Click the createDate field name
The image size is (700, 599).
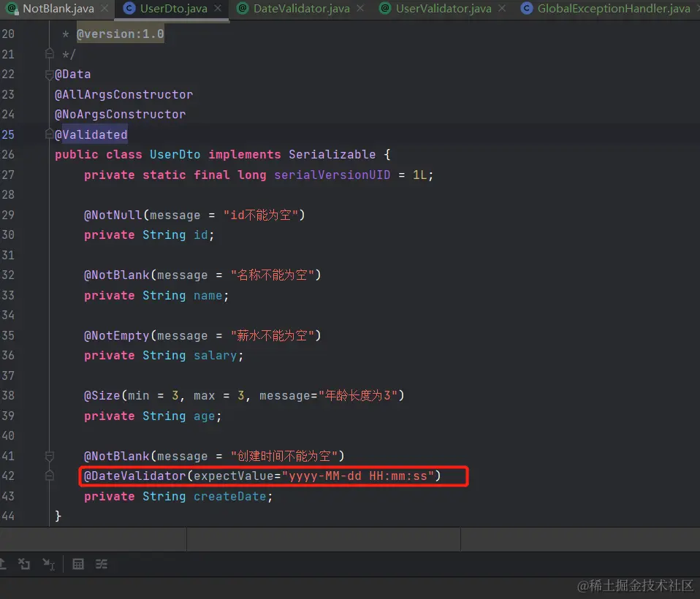click(x=229, y=496)
